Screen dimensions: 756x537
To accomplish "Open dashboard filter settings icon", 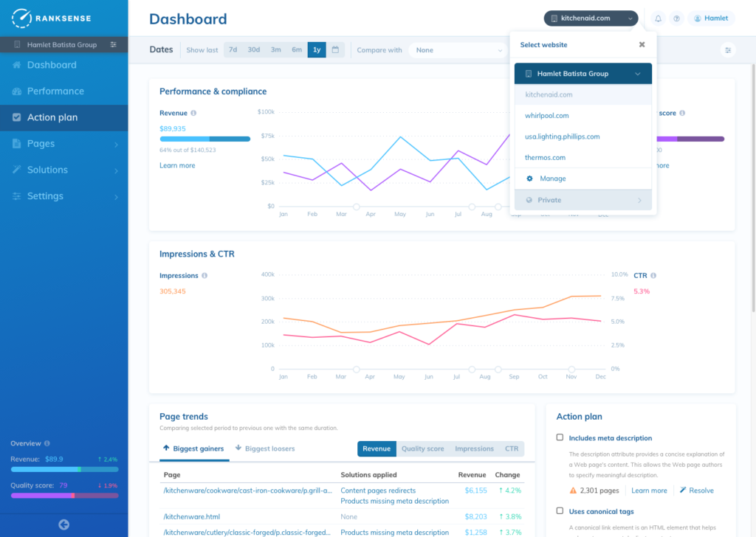I will coord(728,49).
